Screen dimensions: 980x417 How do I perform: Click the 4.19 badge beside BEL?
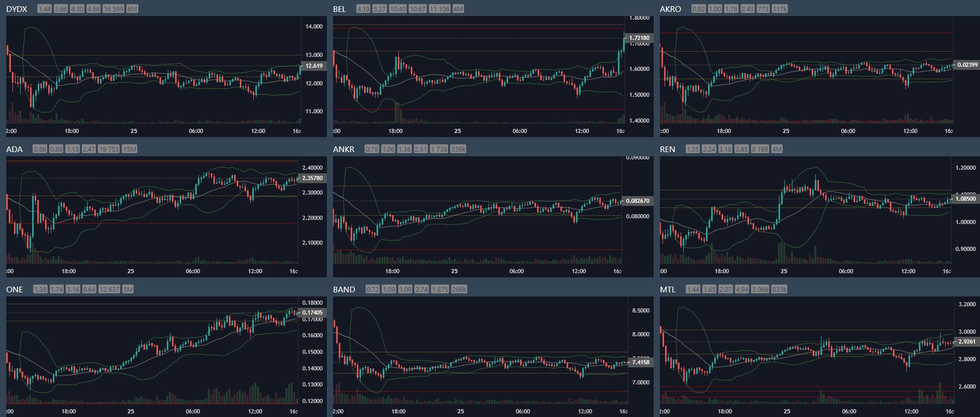(x=363, y=9)
